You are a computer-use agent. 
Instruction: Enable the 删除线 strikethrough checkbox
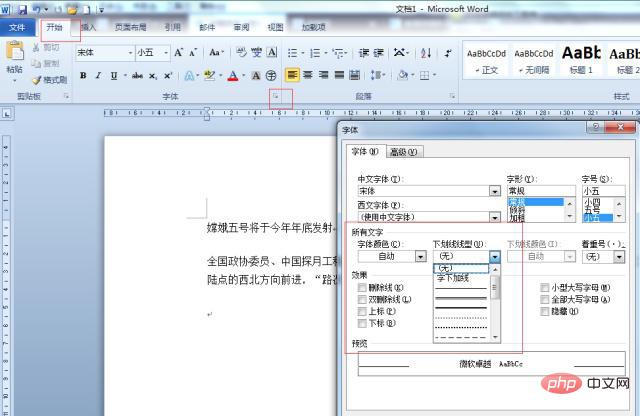(x=362, y=287)
